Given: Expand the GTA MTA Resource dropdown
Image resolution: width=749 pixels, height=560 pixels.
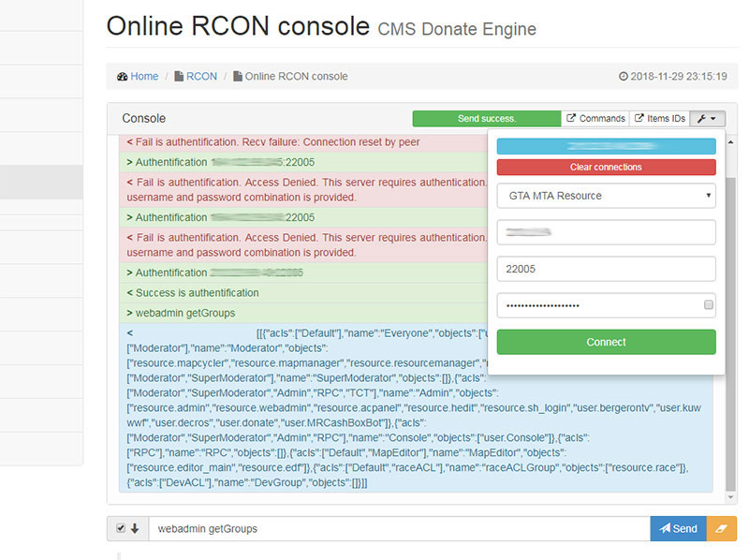Looking at the screenshot, I should tap(606, 196).
